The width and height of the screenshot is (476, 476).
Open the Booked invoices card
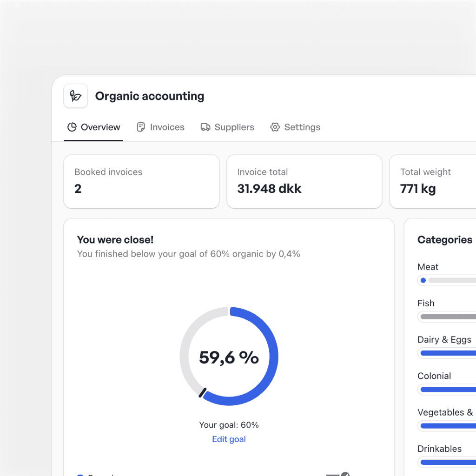tap(141, 181)
